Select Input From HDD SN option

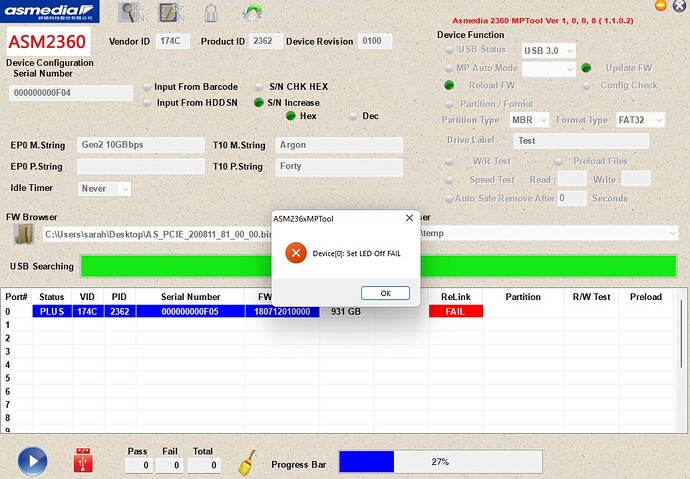click(147, 103)
